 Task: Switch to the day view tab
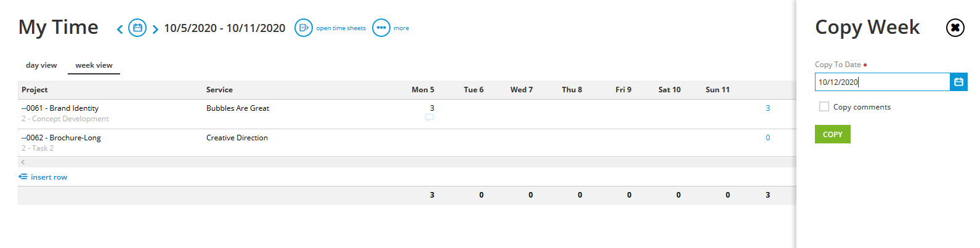pos(41,65)
